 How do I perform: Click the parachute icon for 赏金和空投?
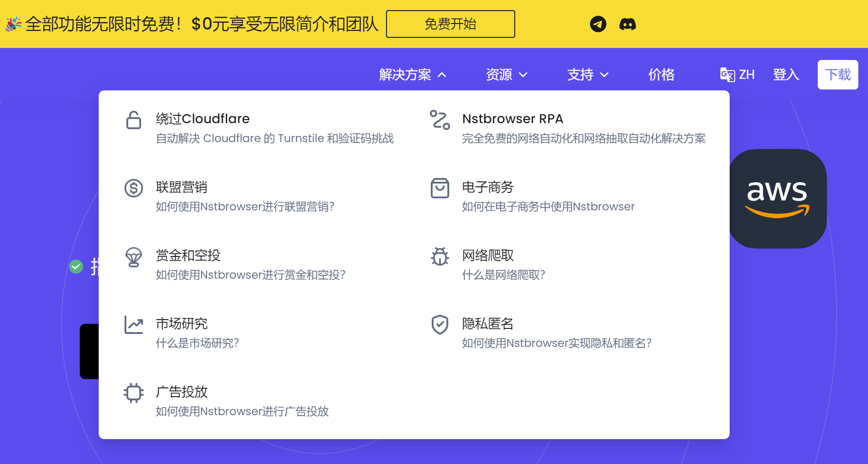point(134,257)
